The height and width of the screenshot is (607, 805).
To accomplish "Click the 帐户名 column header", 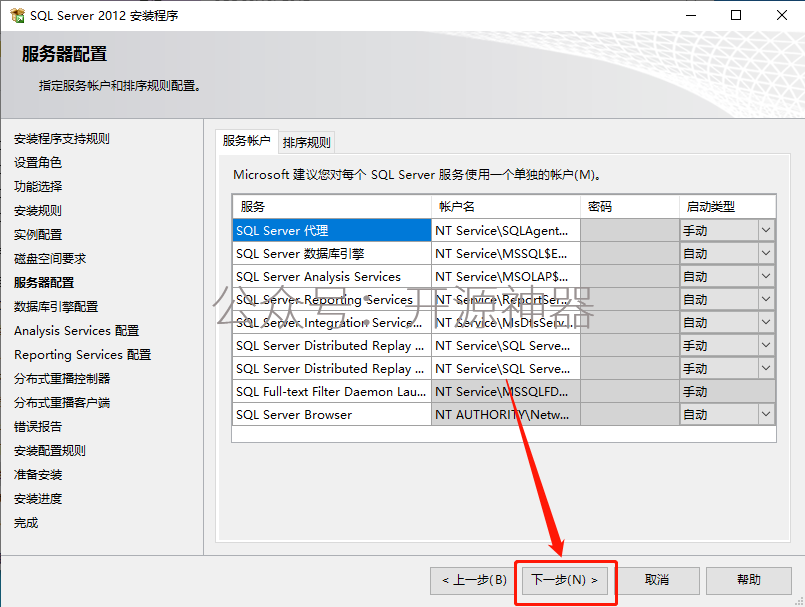I will [506, 207].
